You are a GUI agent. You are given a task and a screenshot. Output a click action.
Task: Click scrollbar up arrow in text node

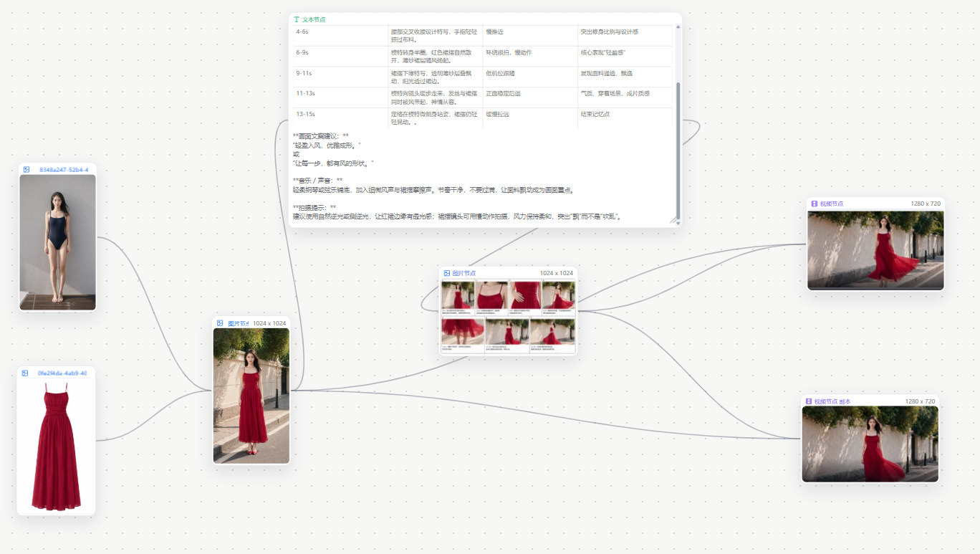coord(678,27)
